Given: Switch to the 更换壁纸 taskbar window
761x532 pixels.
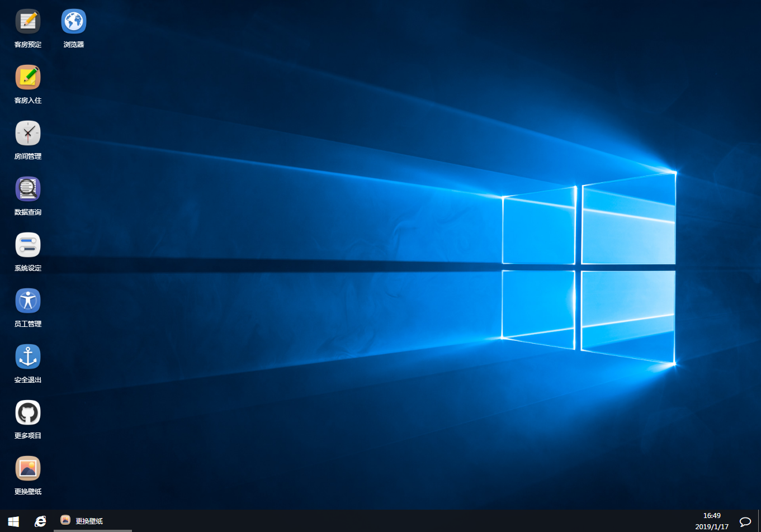Looking at the screenshot, I should (x=93, y=521).
